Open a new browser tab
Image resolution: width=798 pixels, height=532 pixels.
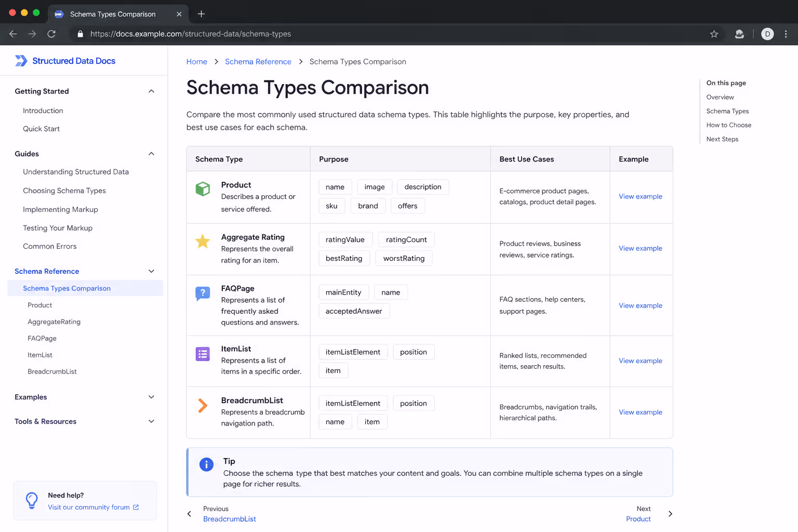pos(202,14)
